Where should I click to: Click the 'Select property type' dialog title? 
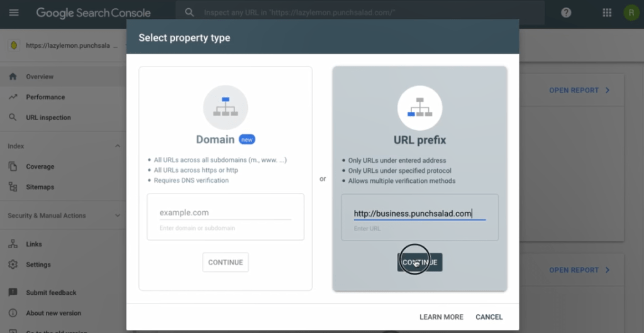pos(184,38)
